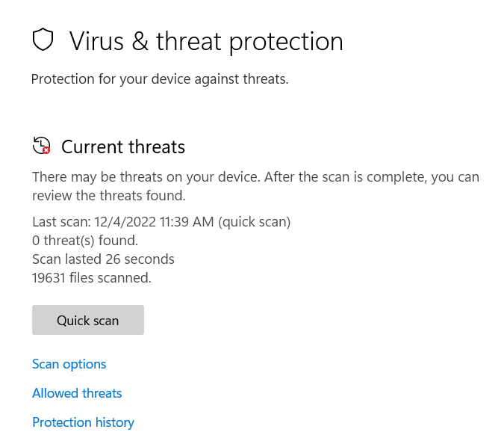The width and height of the screenshot is (504, 441).
Task: Click the Virus & threat protection heading
Action: (206, 41)
